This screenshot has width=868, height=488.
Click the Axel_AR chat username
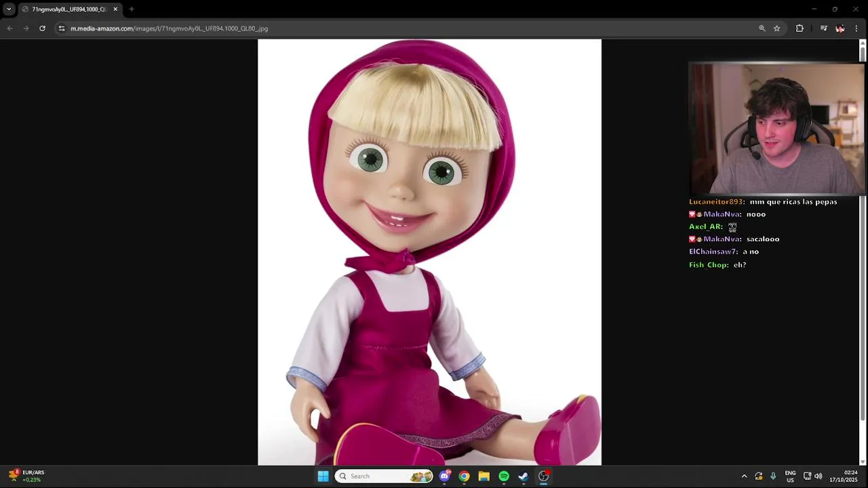pos(706,227)
